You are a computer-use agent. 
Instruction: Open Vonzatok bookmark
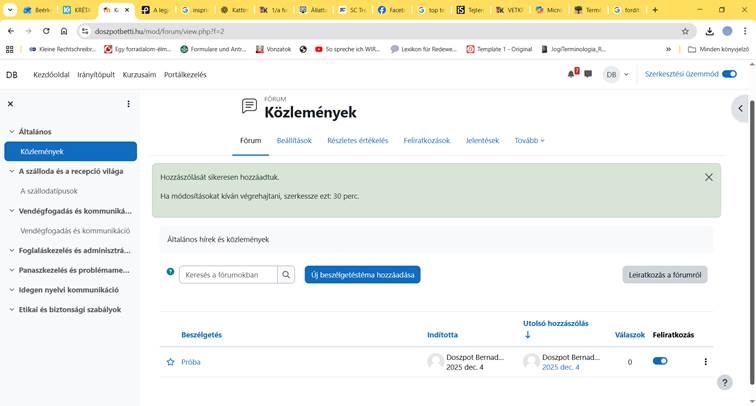[273, 49]
